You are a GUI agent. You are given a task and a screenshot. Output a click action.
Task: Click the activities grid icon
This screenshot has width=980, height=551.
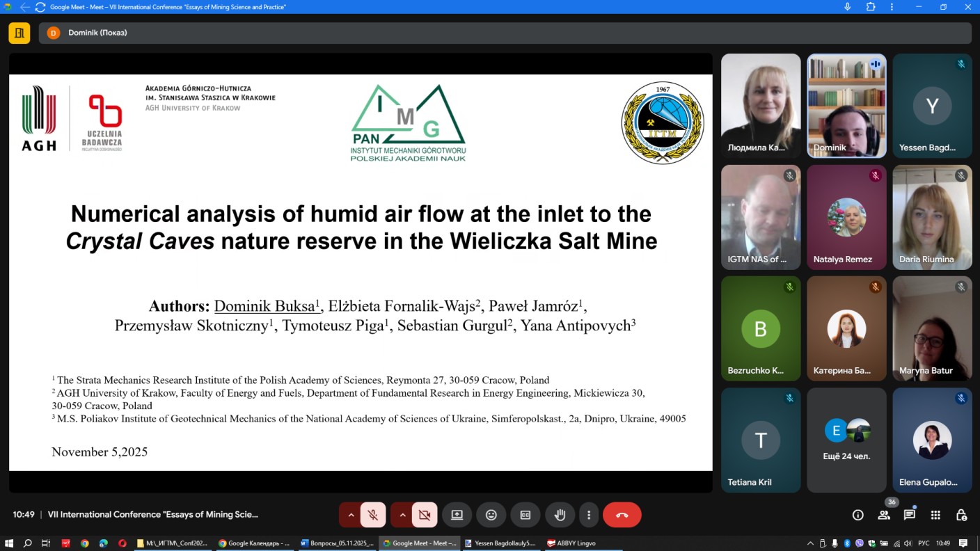pyautogui.click(x=935, y=515)
